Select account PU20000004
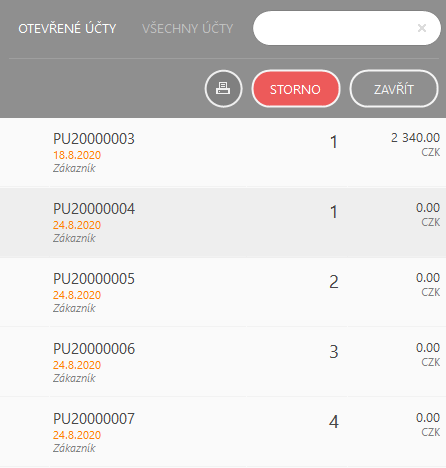 [223, 223]
